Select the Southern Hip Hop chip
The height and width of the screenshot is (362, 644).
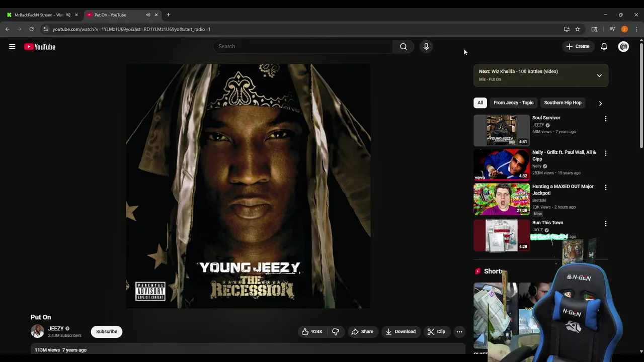(x=562, y=103)
